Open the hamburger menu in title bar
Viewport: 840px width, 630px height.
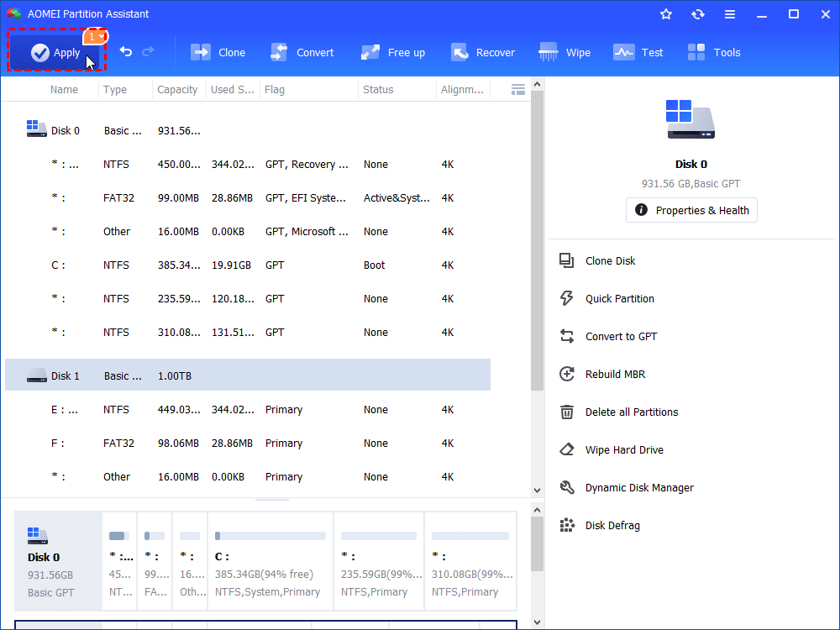[x=730, y=14]
